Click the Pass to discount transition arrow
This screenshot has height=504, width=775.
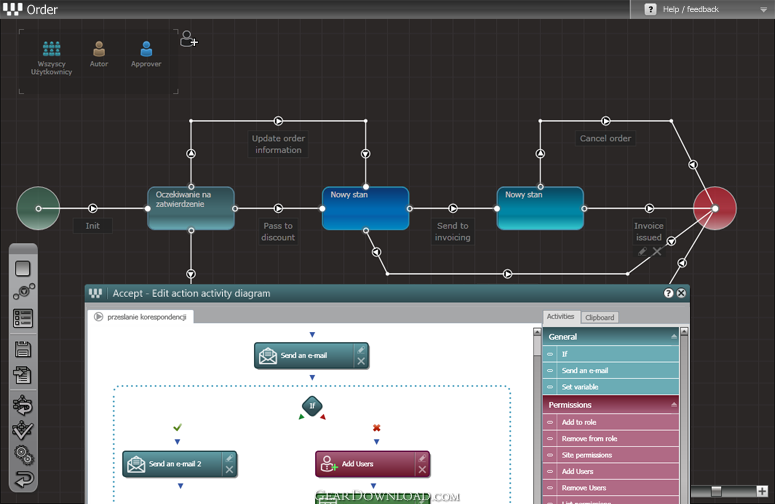point(278,209)
